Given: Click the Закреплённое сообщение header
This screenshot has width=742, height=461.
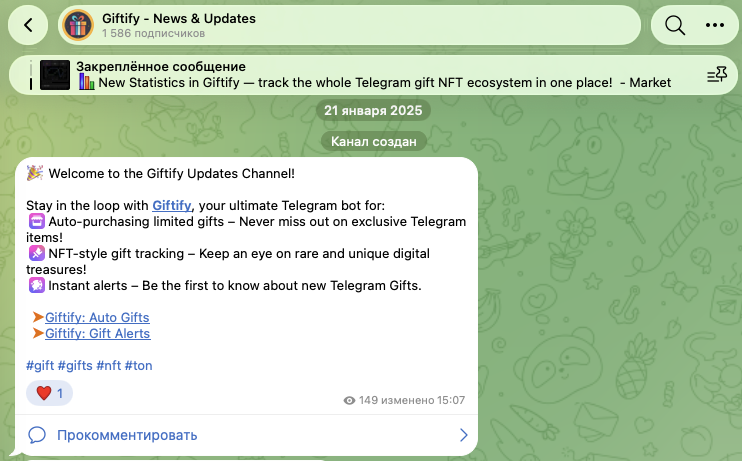Looking at the screenshot, I should click(161, 66).
